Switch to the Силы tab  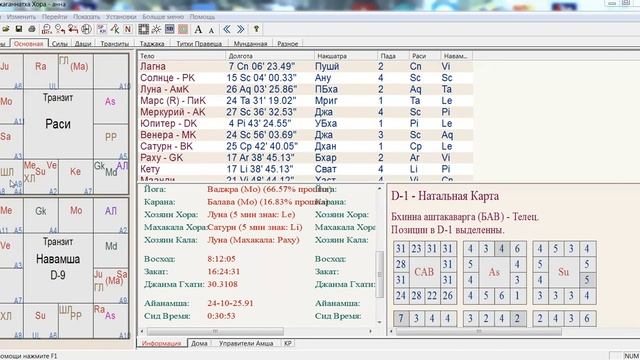60,44
